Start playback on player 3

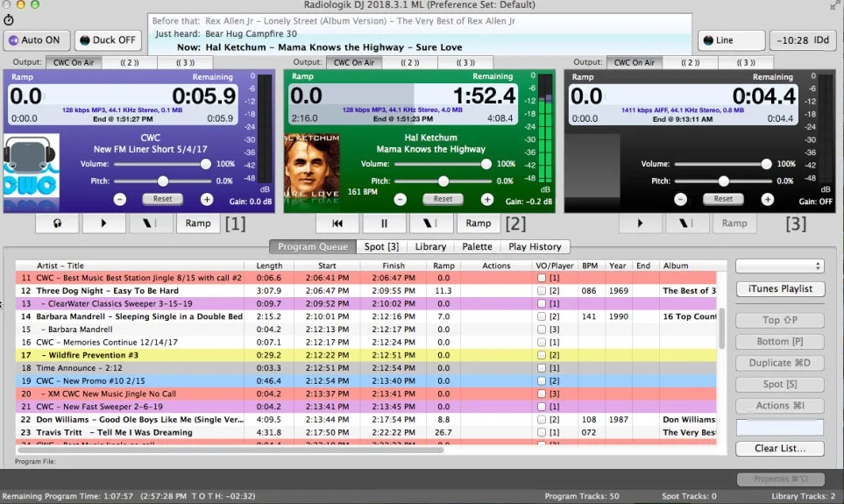640,223
